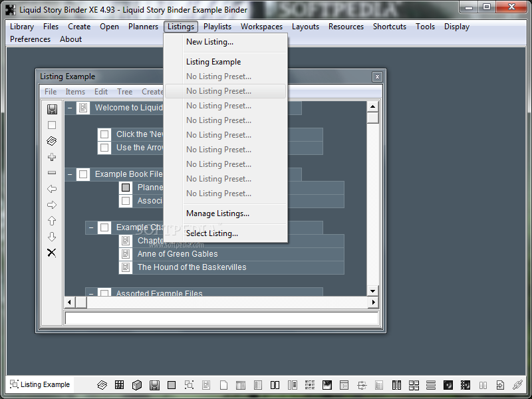
Task: Open the Workspaces menu
Action: (261, 27)
